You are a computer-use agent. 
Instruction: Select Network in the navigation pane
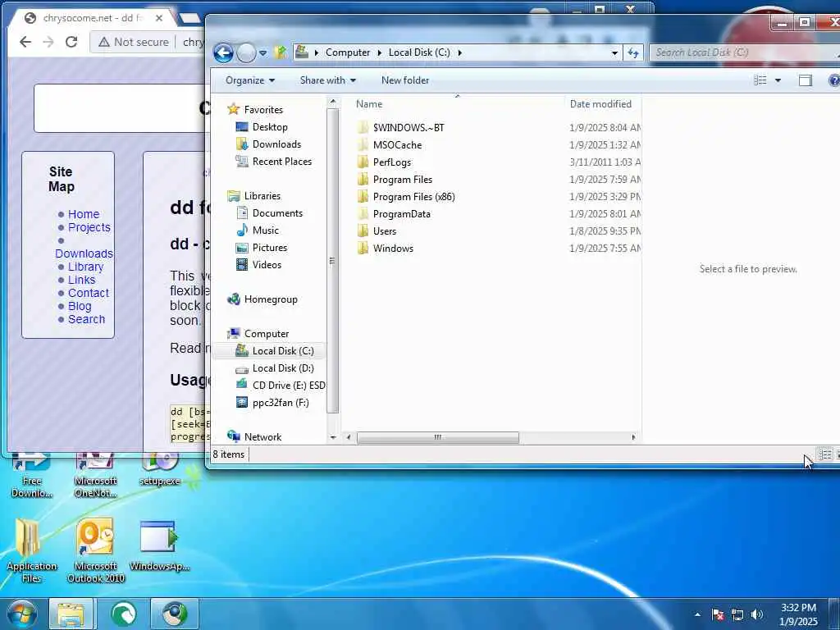(262, 436)
